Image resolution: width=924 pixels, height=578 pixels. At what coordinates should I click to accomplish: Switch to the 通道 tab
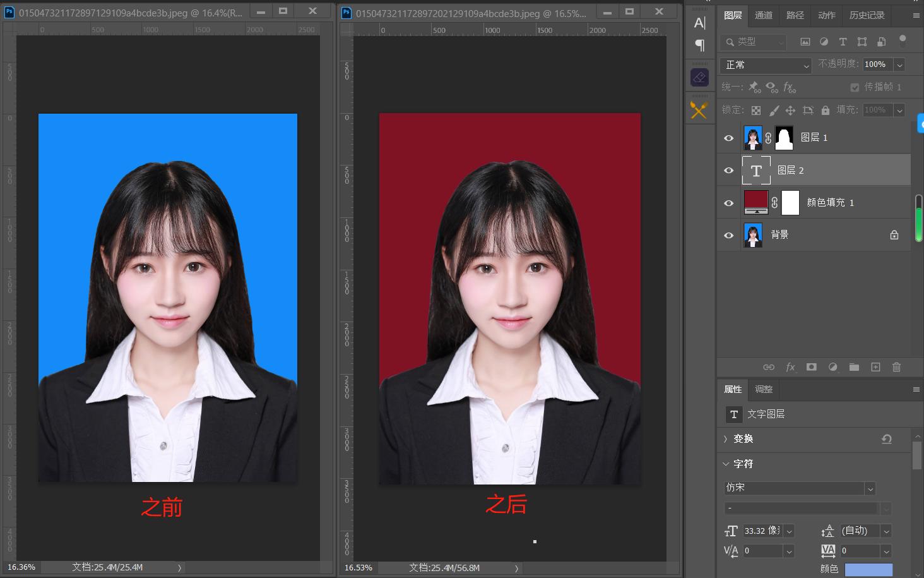[764, 15]
